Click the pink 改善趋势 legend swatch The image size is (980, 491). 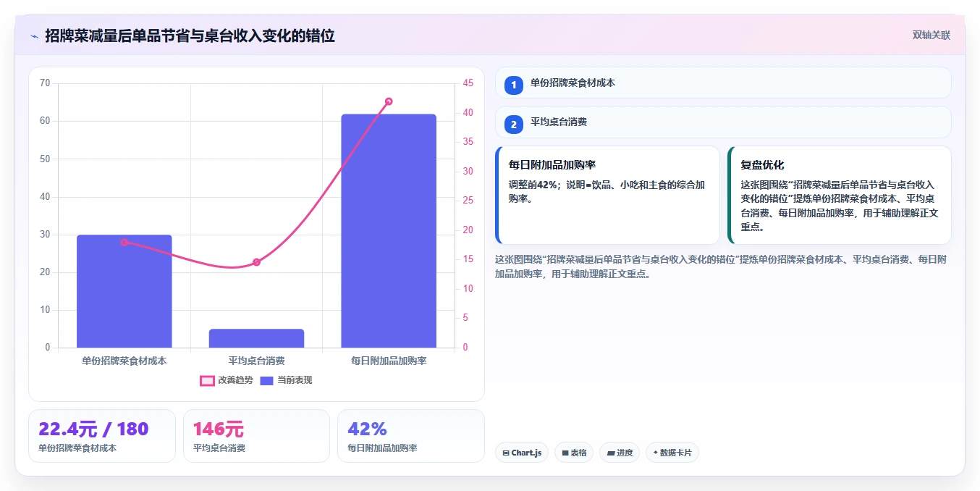207,380
